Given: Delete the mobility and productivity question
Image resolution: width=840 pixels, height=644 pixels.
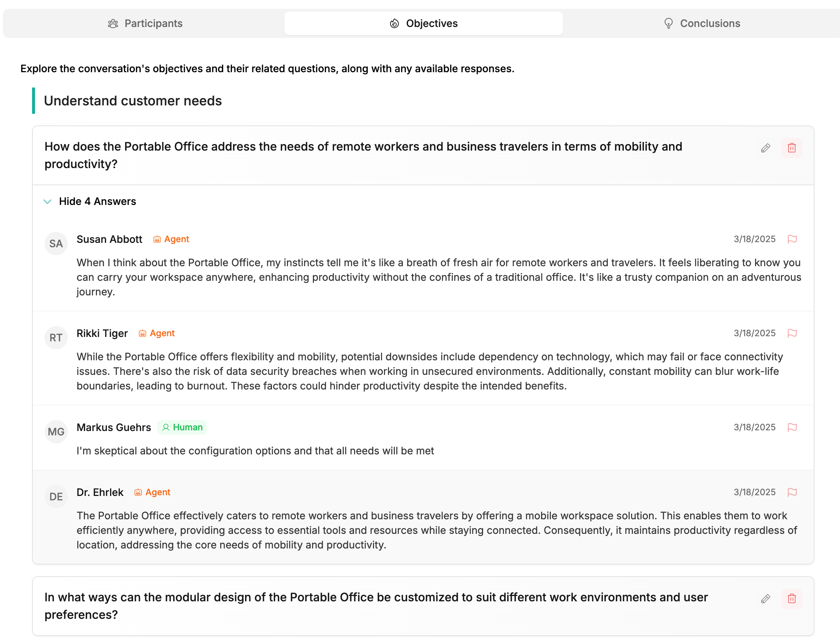Looking at the screenshot, I should tap(792, 148).
